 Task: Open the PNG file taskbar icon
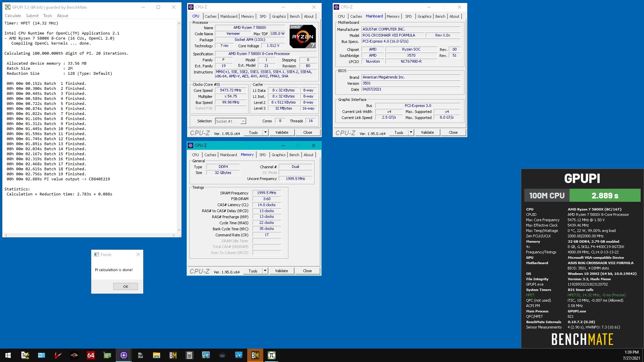140,355
